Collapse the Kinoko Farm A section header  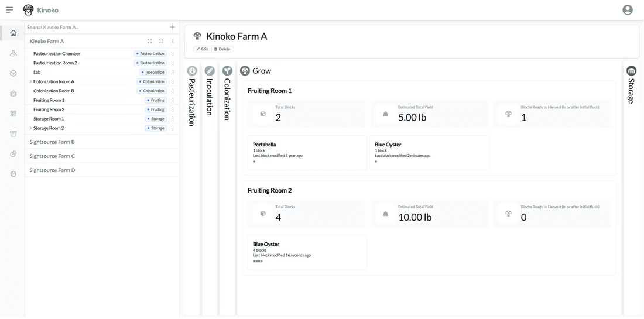pos(47,41)
